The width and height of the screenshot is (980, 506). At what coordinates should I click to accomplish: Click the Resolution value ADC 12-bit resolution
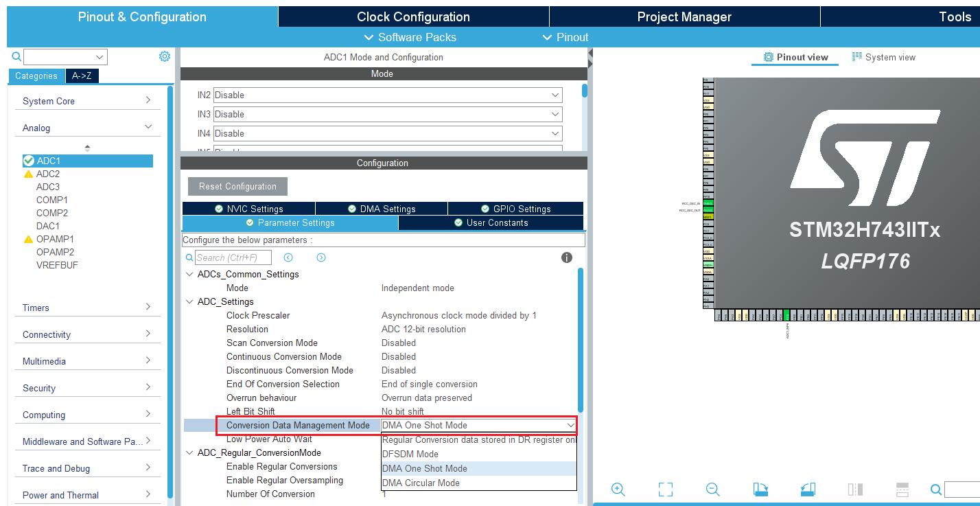[x=423, y=329]
